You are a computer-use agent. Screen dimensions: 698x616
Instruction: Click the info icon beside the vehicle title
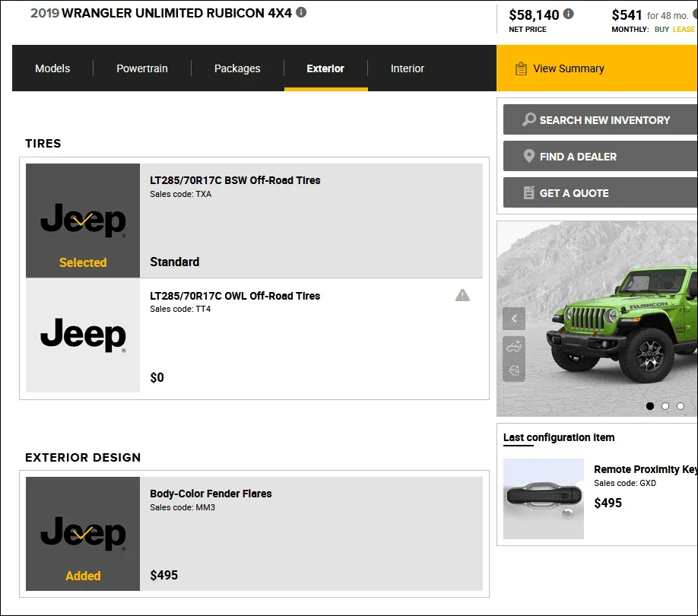tap(301, 12)
